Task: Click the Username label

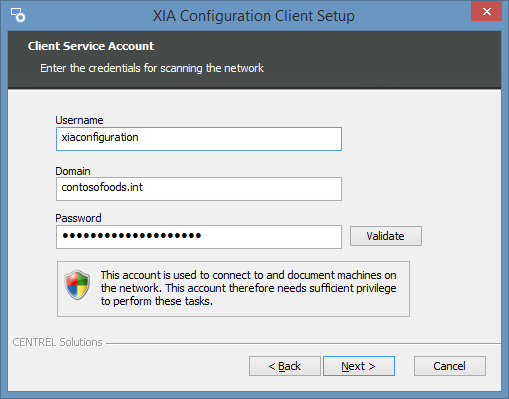Action: tap(79, 120)
